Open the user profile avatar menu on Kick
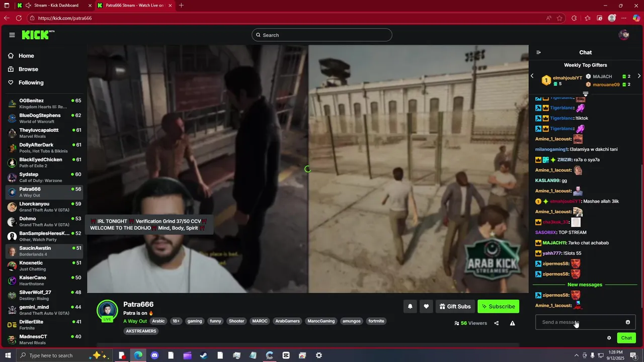 point(624,35)
